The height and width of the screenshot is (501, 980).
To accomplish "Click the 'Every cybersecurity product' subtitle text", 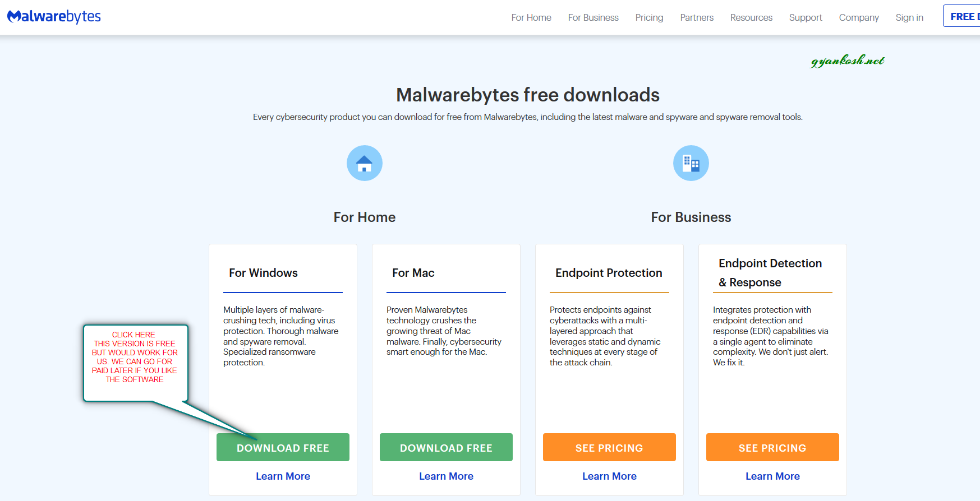I will point(528,117).
